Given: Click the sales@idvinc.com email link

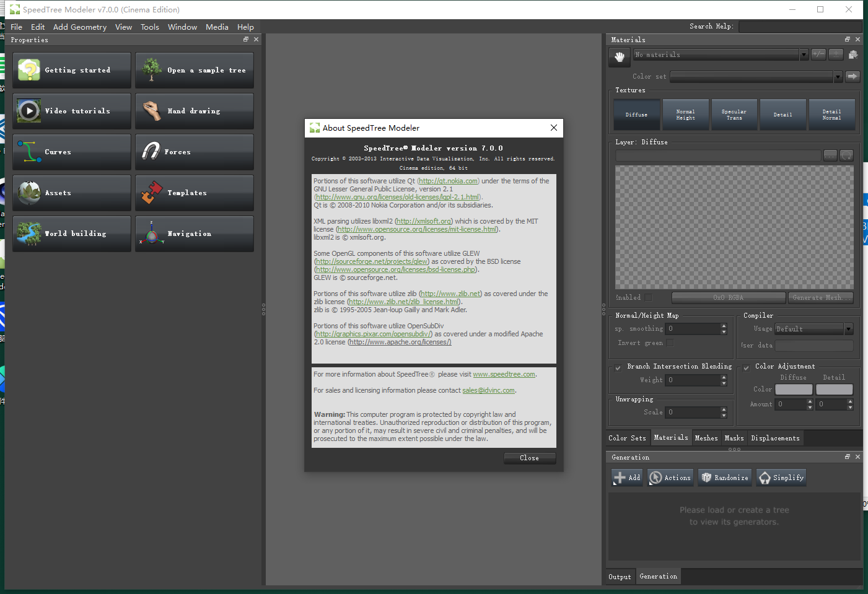Looking at the screenshot, I should click(x=488, y=390).
